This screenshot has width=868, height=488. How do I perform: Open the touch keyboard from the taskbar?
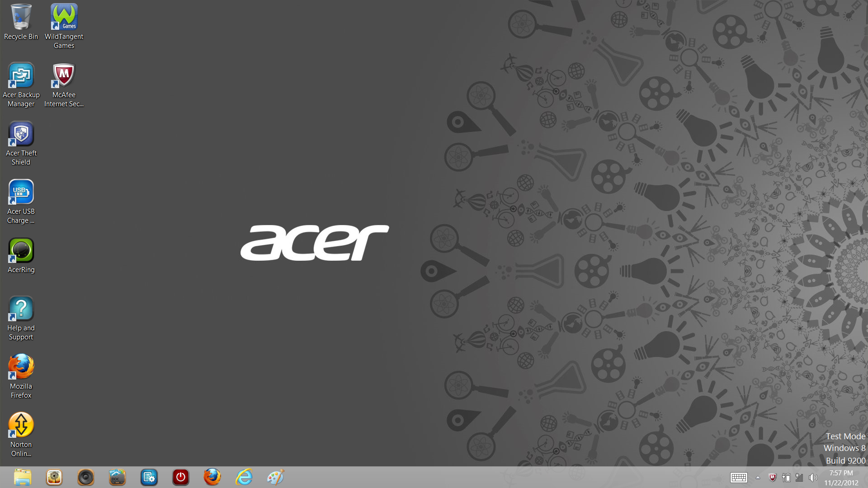tap(739, 478)
